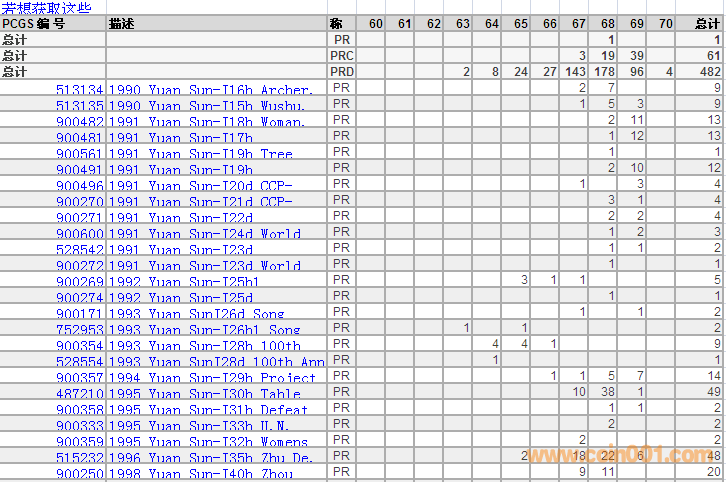This screenshot has height=482, width=726.
Task: Open 1993 Yuan Sun-I26b1 Song link
Action: pyautogui.click(x=204, y=330)
